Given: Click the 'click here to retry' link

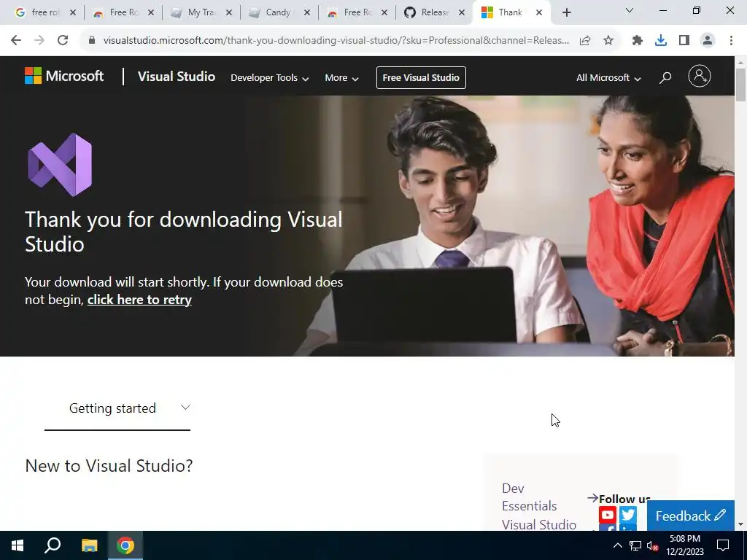Looking at the screenshot, I should pyautogui.click(x=139, y=300).
